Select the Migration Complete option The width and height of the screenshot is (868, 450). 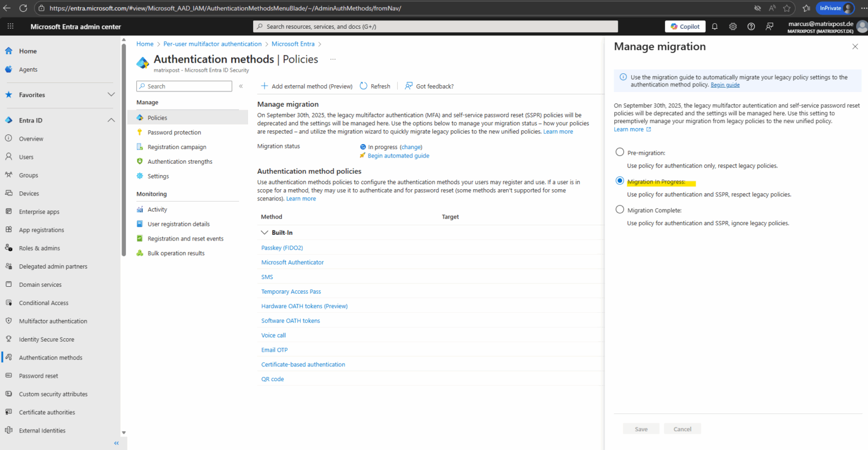tap(619, 209)
